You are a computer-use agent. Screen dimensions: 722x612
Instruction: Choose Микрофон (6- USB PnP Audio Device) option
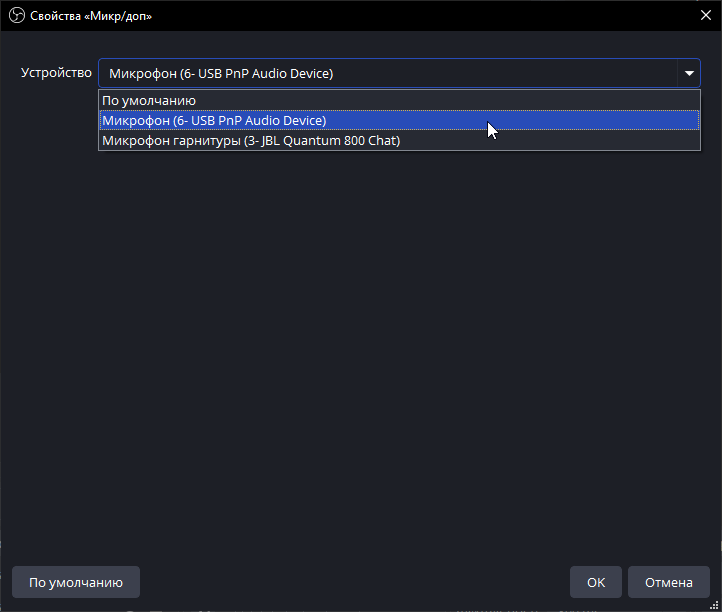(x=214, y=120)
